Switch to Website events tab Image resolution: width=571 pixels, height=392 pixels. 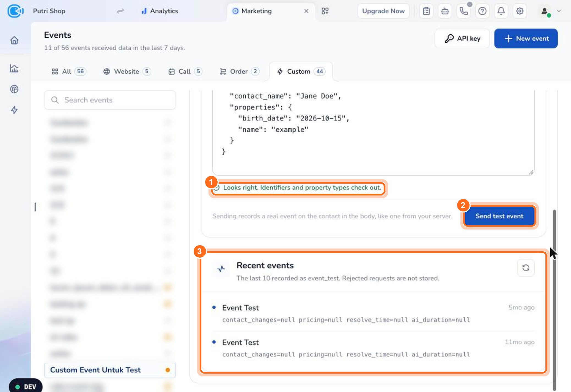[127, 71]
